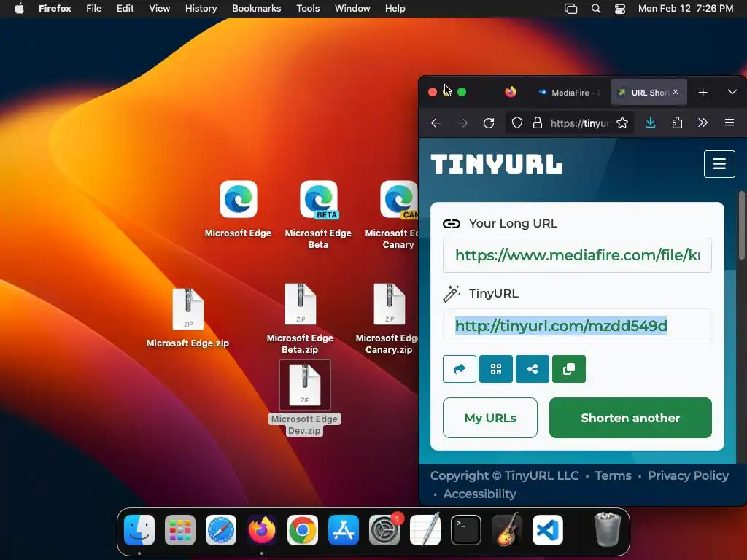The height and width of the screenshot is (560, 747).
Task: Copy the TinyURL with the green button
Action: tap(569, 369)
